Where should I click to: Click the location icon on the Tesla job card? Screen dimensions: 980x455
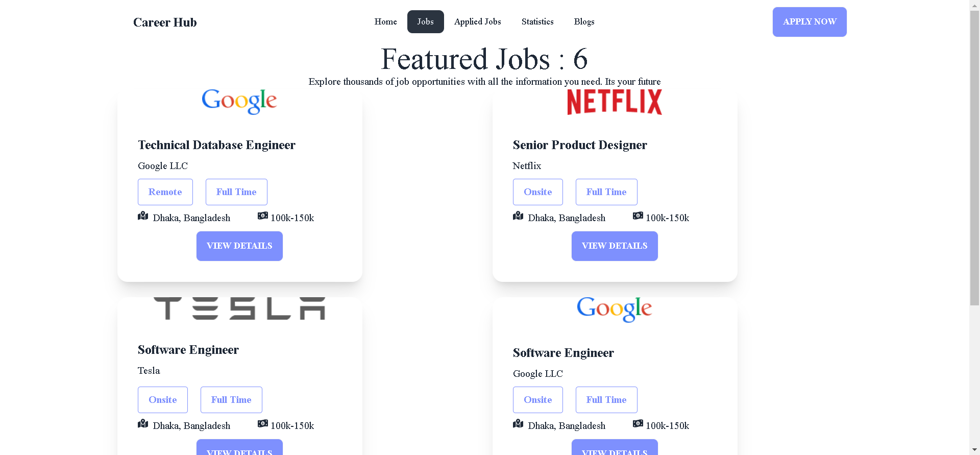pos(143,423)
